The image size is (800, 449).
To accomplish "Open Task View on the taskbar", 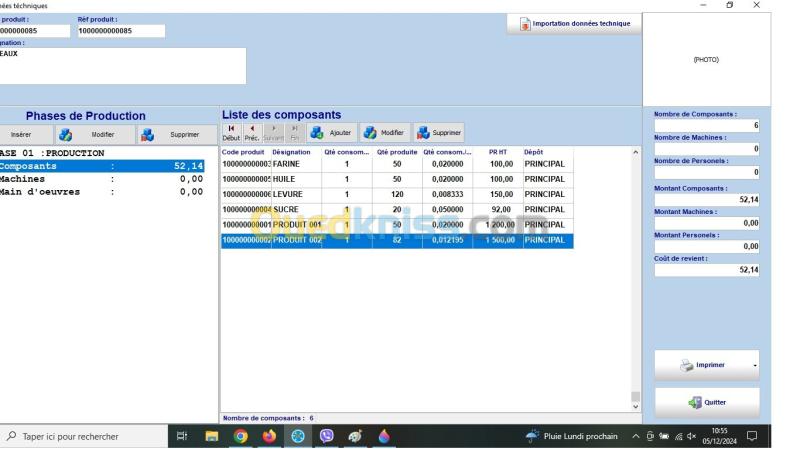I will tap(182, 436).
